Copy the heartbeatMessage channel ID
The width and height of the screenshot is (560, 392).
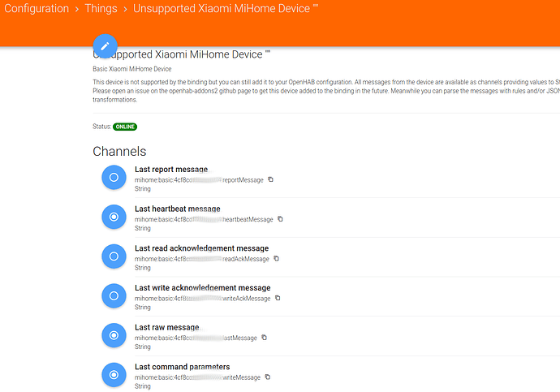[281, 219]
